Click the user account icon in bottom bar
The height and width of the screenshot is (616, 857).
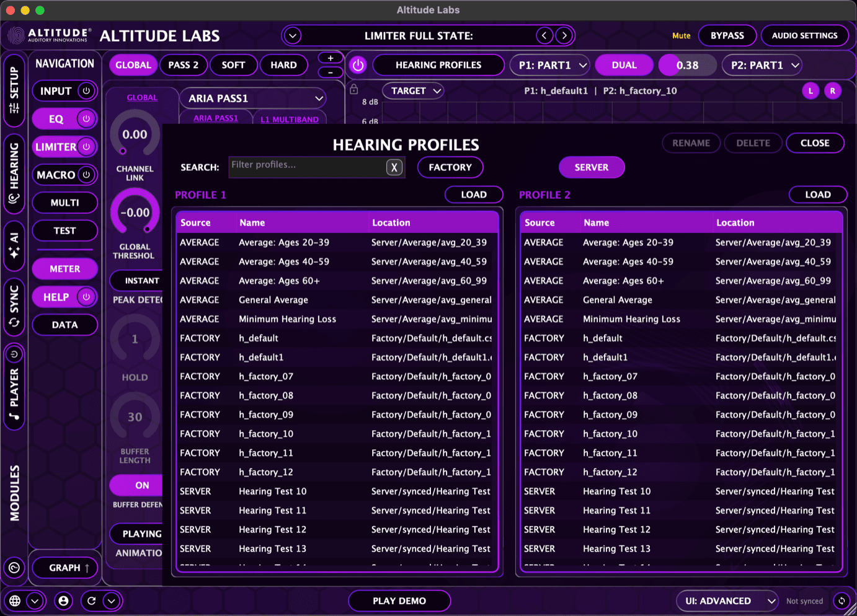pyautogui.click(x=63, y=601)
